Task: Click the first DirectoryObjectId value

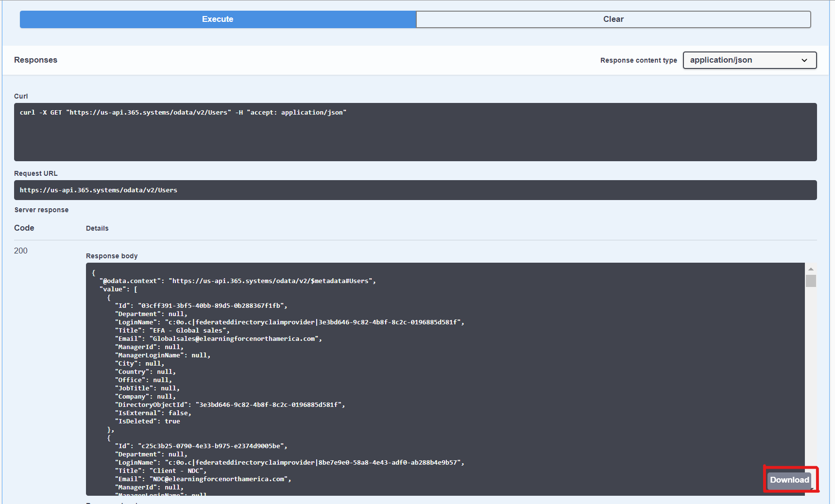Action: pos(270,405)
